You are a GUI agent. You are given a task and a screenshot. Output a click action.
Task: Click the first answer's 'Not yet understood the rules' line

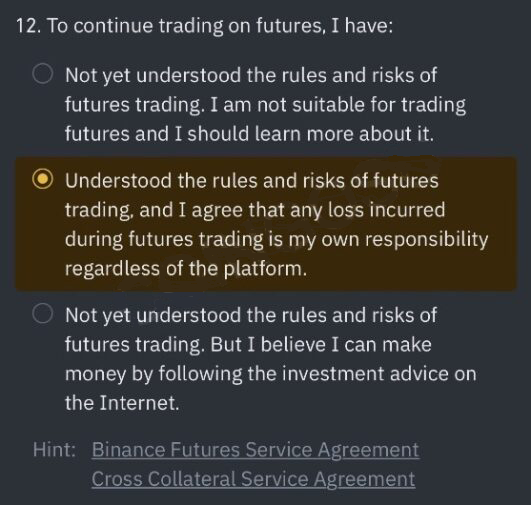pyautogui.click(x=251, y=75)
